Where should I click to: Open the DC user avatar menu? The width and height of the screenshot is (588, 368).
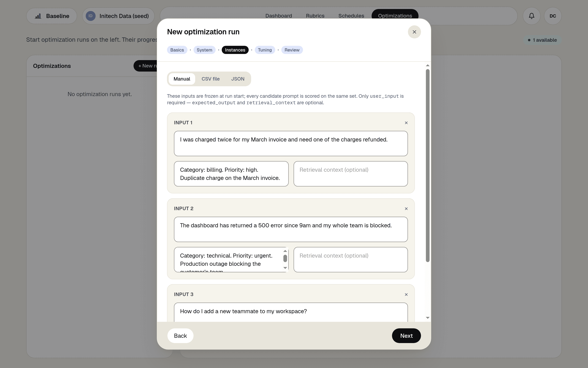point(553,16)
